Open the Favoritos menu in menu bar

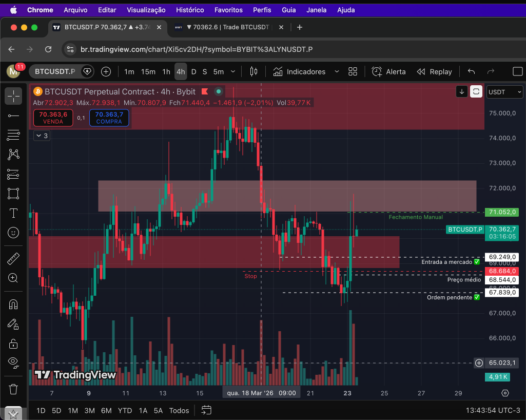(228, 10)
